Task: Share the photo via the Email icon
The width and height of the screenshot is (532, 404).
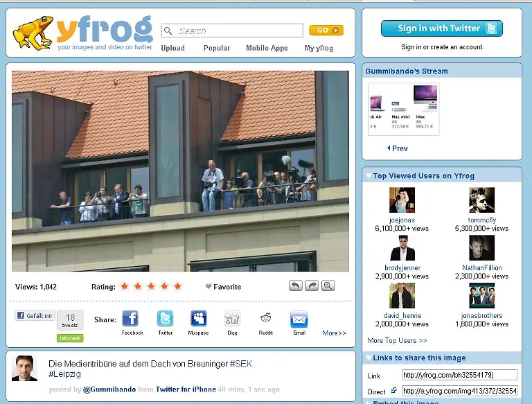Action: [299, 319]
